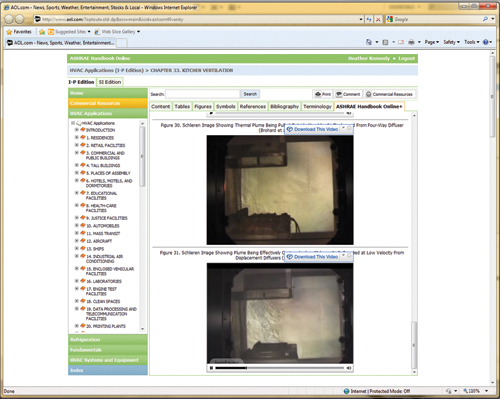This screenshot has height=399, width=500.
Task: Click into the handbook Search text field
Action: 203,94
